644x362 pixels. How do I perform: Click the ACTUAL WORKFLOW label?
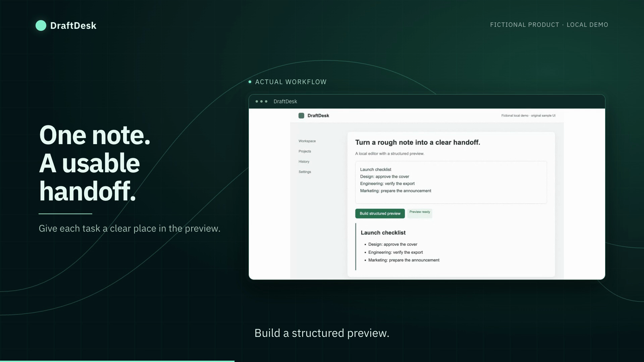click(291, 82)
